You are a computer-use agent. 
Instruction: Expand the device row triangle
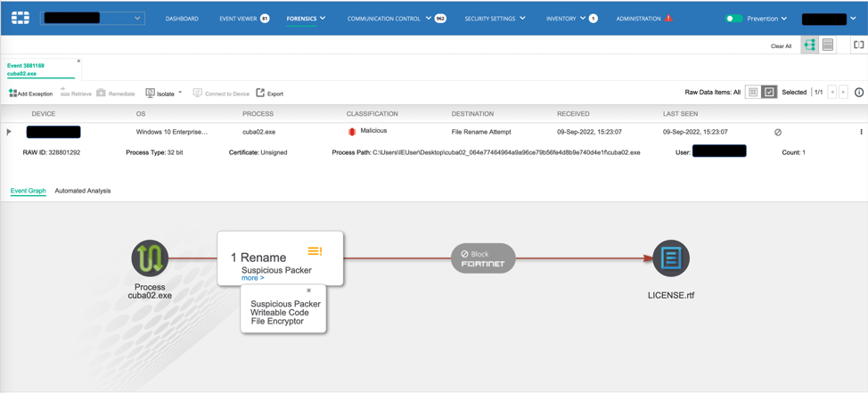[x=8, y=132]
